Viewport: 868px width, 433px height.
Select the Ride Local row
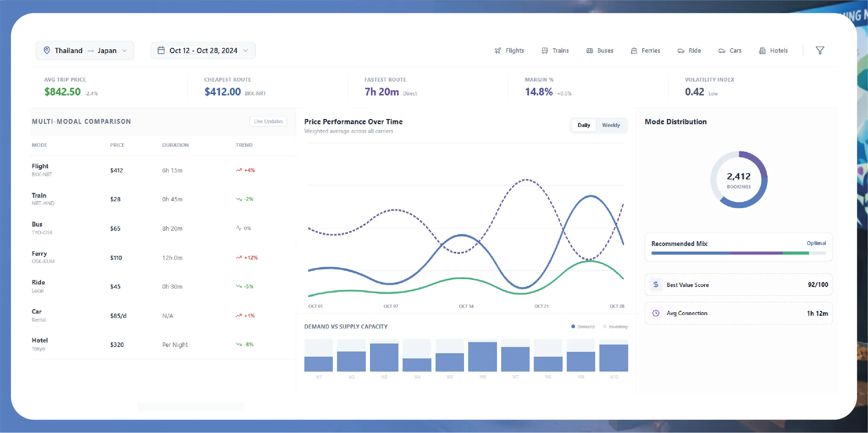pos(163,286)
